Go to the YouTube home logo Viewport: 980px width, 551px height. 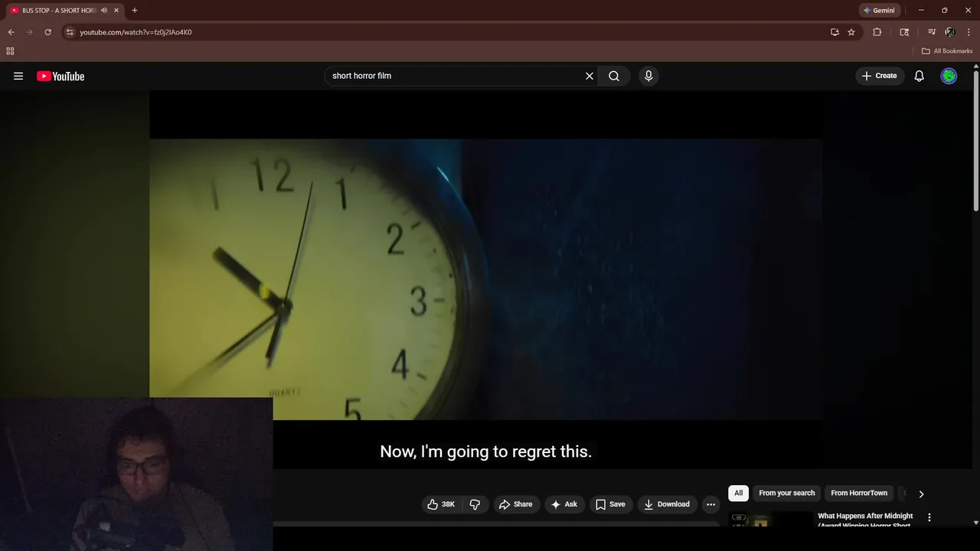(x=60, y=76)
